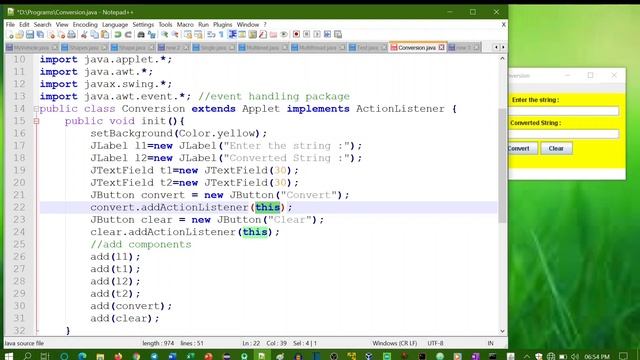Click the Paste toolbar icon
This screenshot has height=360, width=640.
105,35
